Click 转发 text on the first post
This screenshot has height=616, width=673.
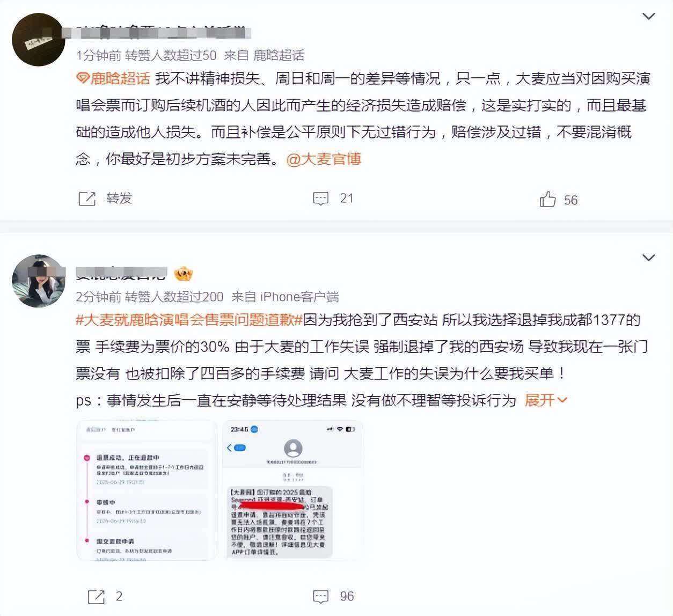tap(119, 199)
